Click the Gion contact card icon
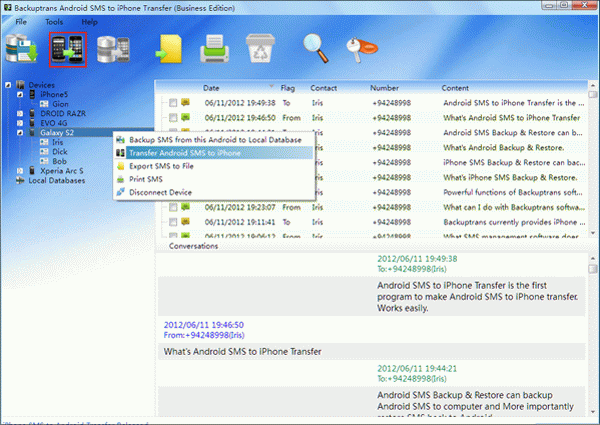 point(44,104)
